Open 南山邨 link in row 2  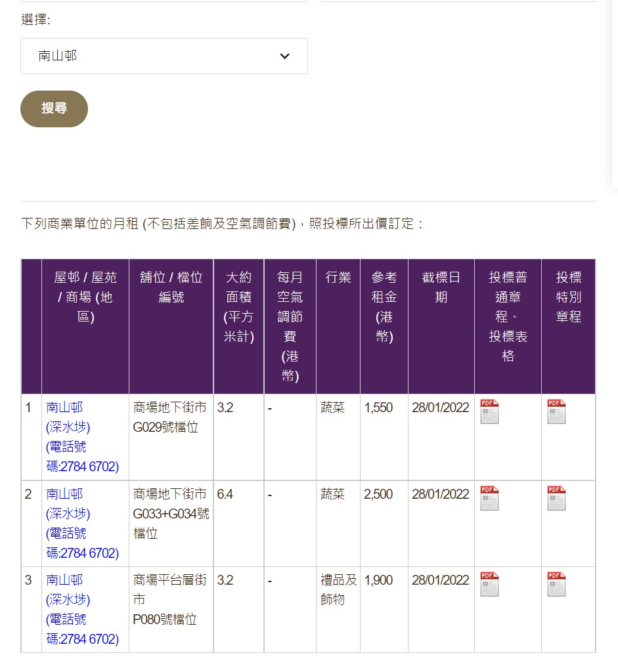(x=82, y=523)
